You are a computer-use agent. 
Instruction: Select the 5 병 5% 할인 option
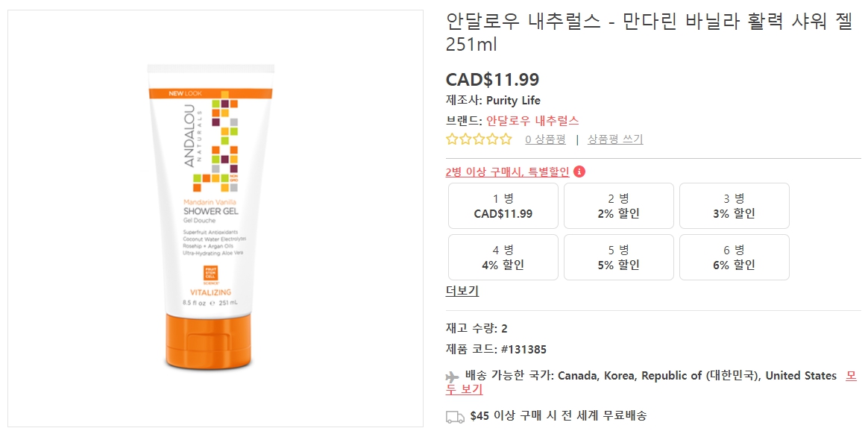pos(618,257)
